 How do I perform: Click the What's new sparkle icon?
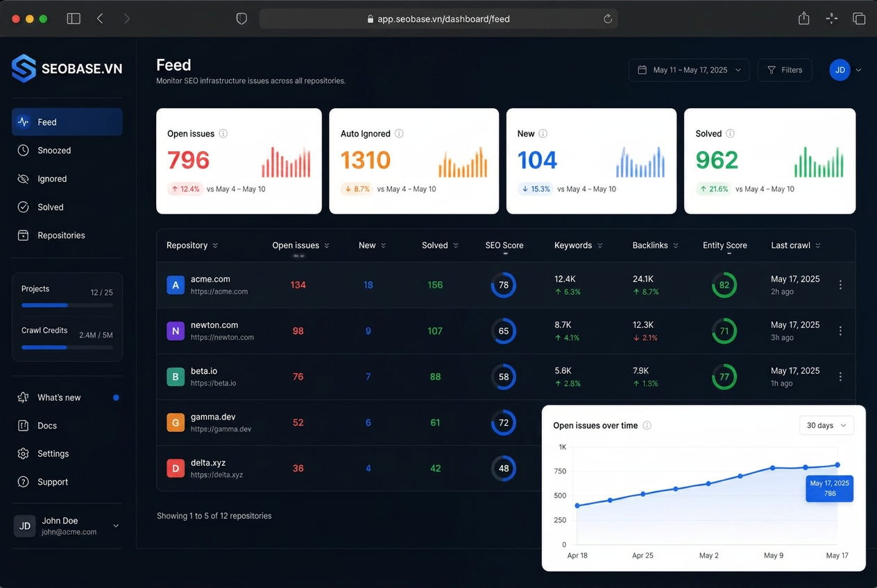tap(23, 397)
